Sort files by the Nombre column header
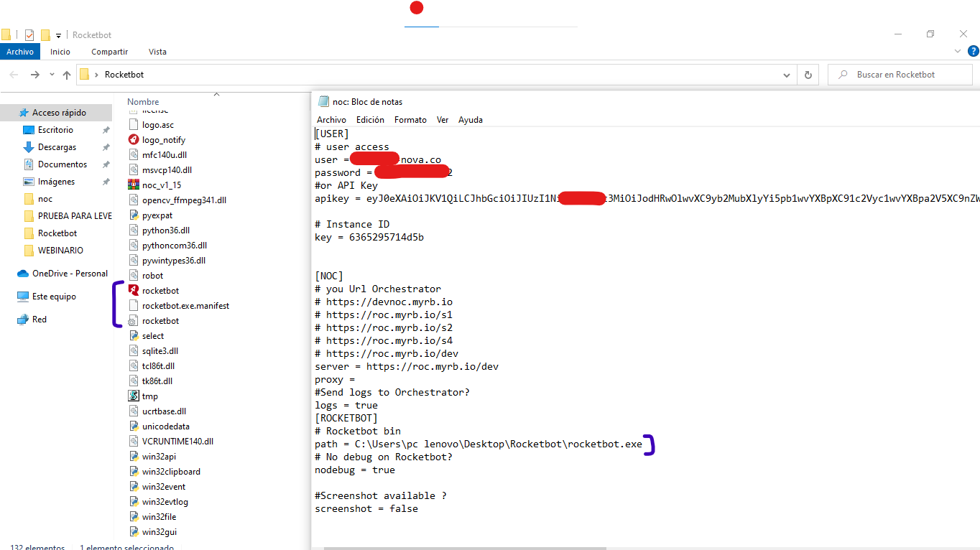This screenshot has width=980, height=550. (x=143, y=102)
